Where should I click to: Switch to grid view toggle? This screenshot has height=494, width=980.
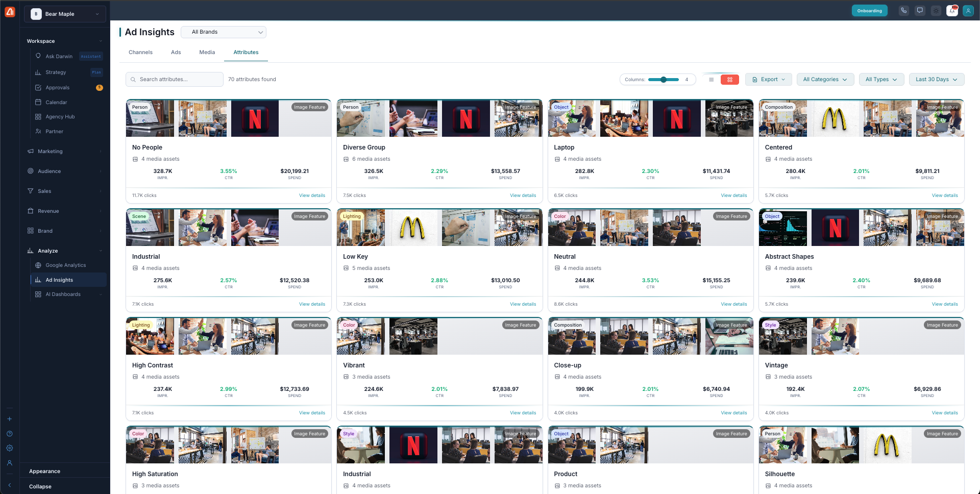coord(730,80)
